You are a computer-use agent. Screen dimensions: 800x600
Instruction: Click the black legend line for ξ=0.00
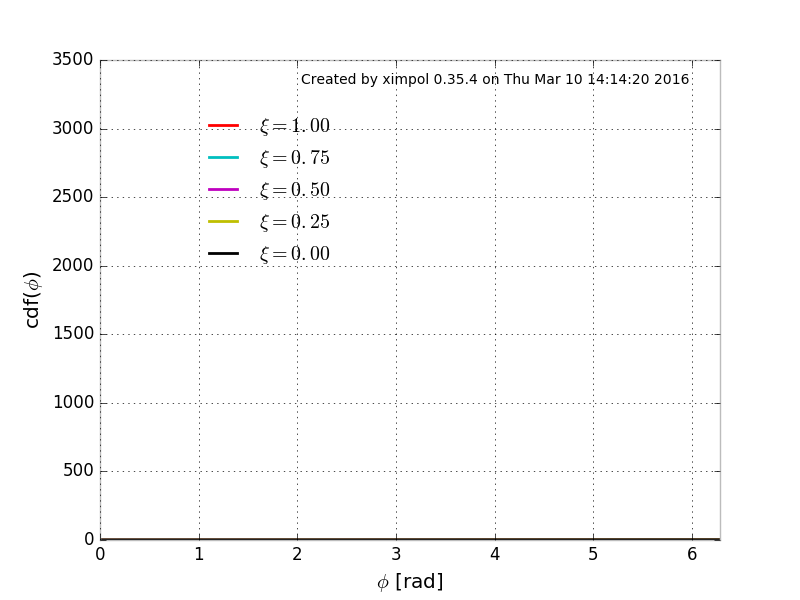coord(223,254)
